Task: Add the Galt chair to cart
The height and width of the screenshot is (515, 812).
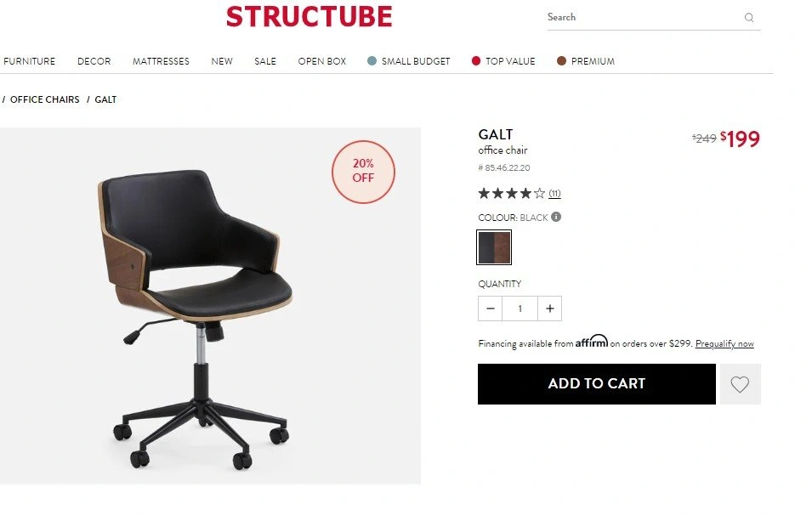Action: pos(597,384)
